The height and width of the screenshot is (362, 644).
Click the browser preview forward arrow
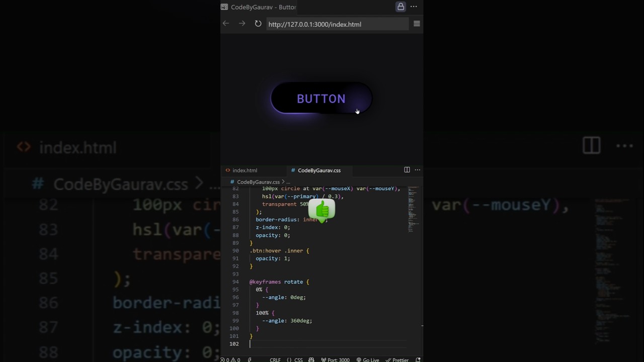point(242,24)
